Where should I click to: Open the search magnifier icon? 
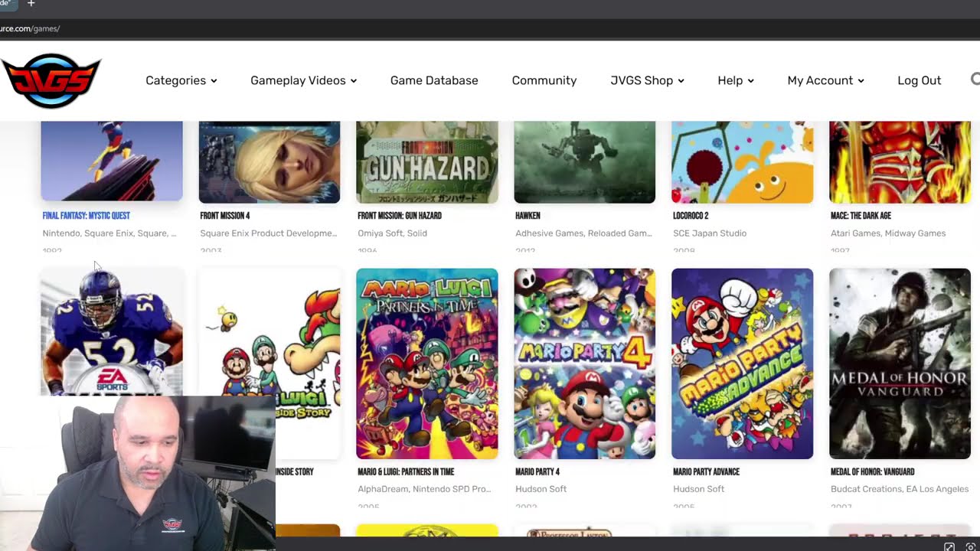coord(975,79)
